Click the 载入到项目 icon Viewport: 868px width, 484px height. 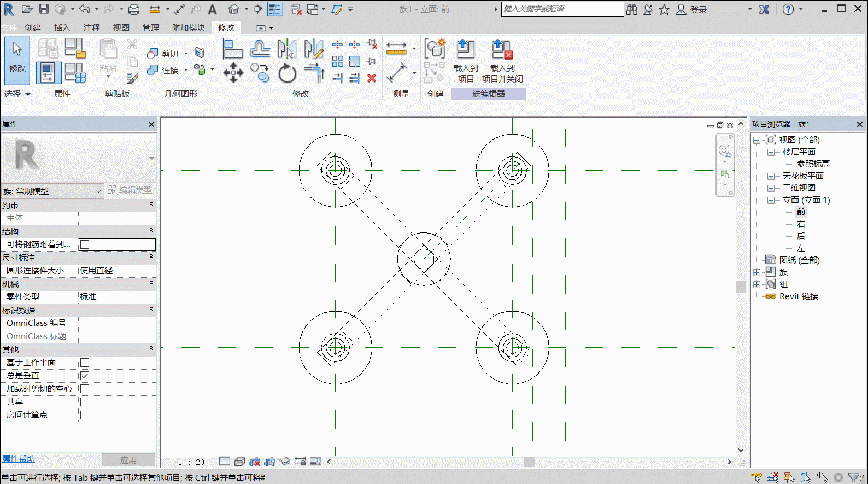tap(466, 49)
